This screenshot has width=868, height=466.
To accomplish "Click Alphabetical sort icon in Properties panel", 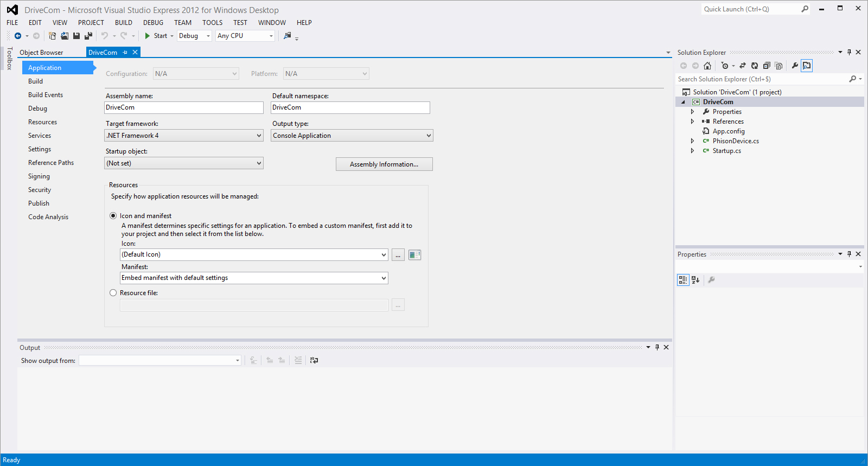I will pyautogui.click(x=695, y=280).
